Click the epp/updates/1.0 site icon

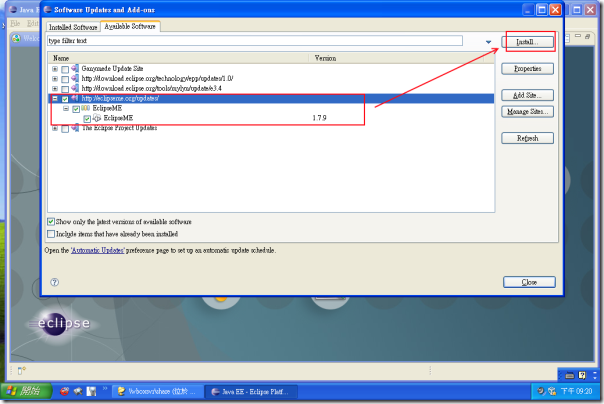pyautogui.click(x=75, y=79)
